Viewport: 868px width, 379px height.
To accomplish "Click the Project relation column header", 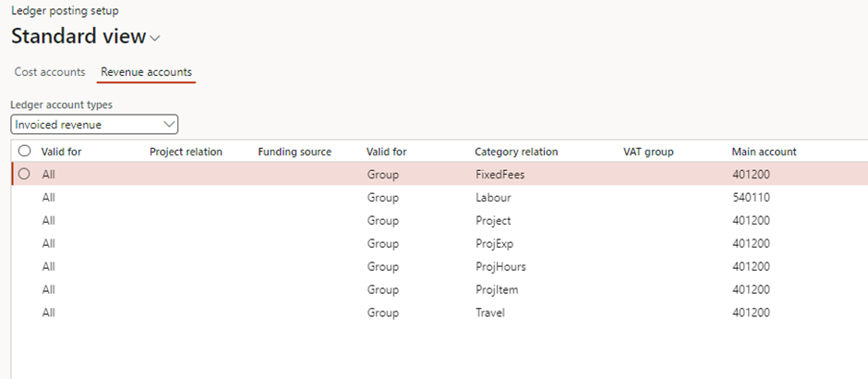I will coord(186,152).
